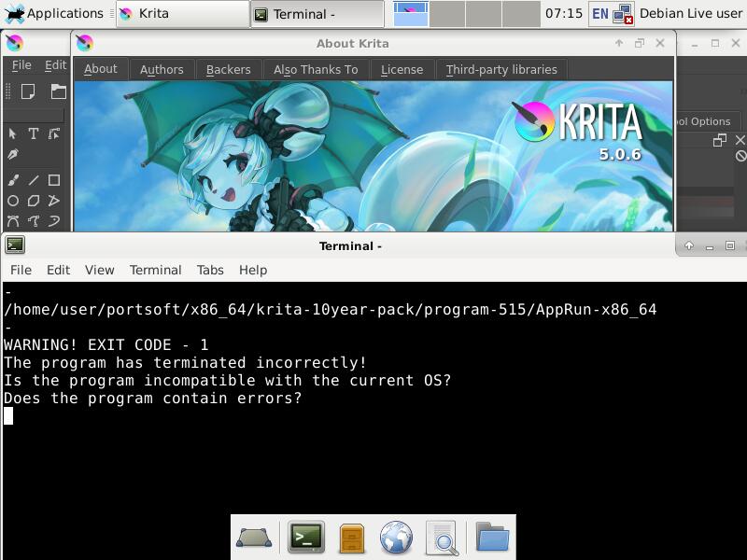Click the Open Existing Document folder icon
The width and height of the screenshot is (747, 560).
[59, 91]
